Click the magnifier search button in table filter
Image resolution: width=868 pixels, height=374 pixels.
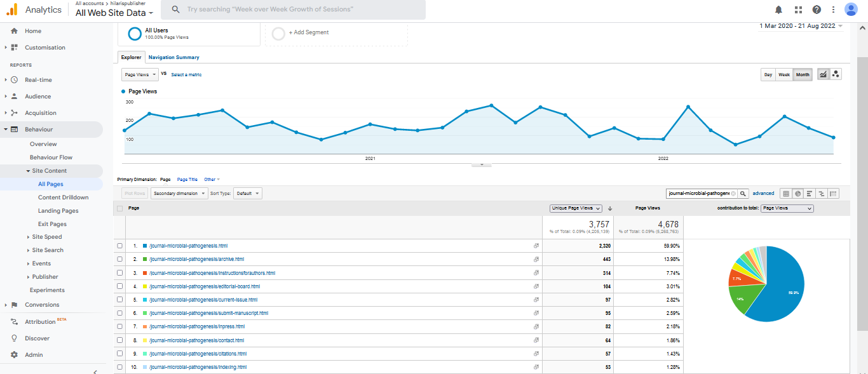click(x=743, y=194)
